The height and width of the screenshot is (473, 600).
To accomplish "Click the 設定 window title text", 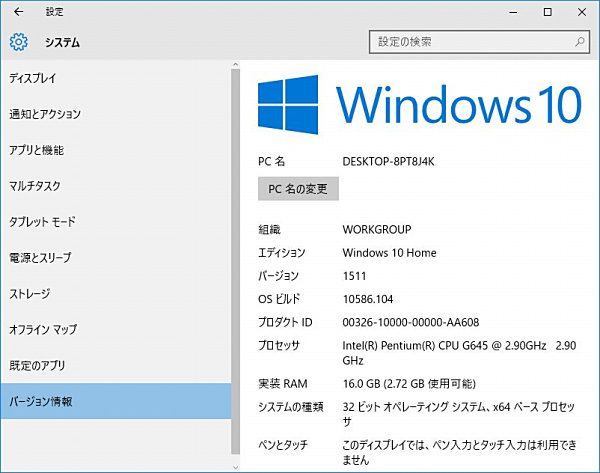I will point(54,12).
